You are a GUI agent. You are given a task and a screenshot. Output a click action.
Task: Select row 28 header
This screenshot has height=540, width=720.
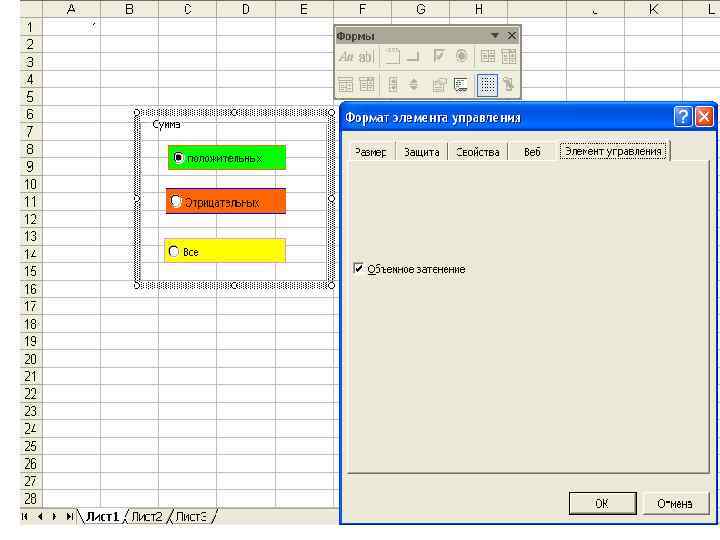[x=30, y=498]
